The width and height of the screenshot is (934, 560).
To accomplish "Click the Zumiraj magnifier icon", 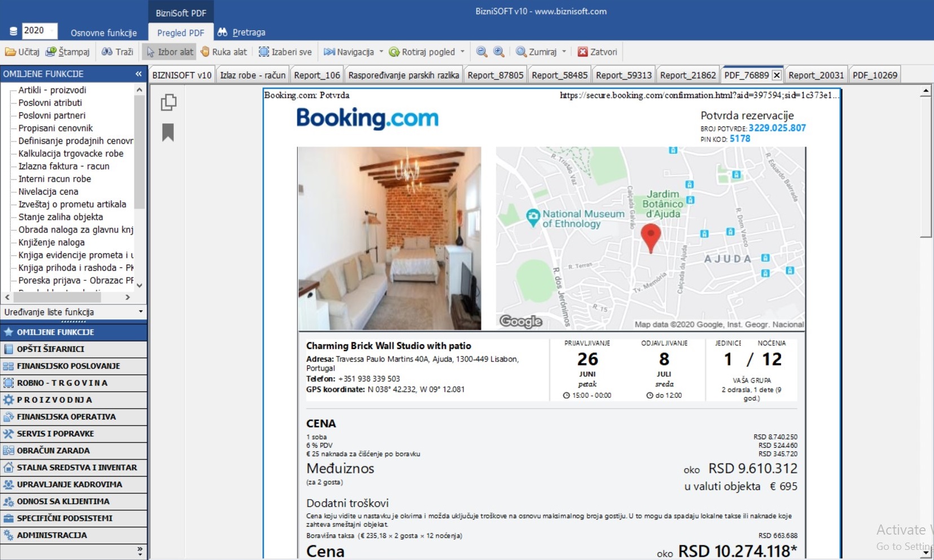I will point(521,52).
